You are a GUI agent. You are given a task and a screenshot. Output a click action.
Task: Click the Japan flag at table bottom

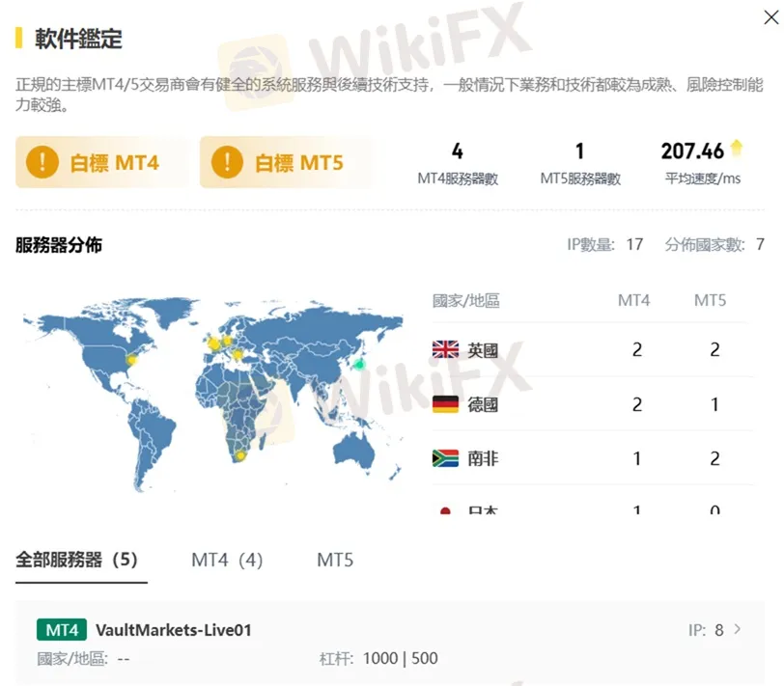[444, 509]
